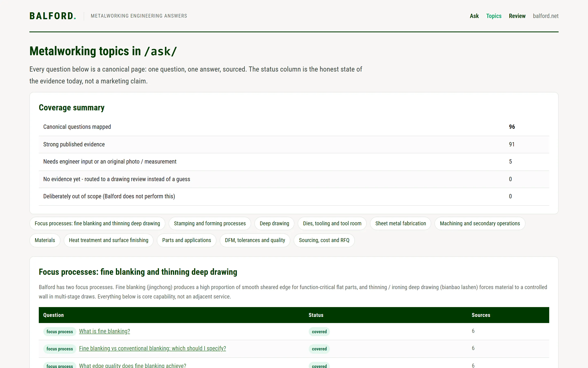Jump to the Focus processes topic chip
The height and width of the screenshot is (368, 588).
[x=97, y=223]
